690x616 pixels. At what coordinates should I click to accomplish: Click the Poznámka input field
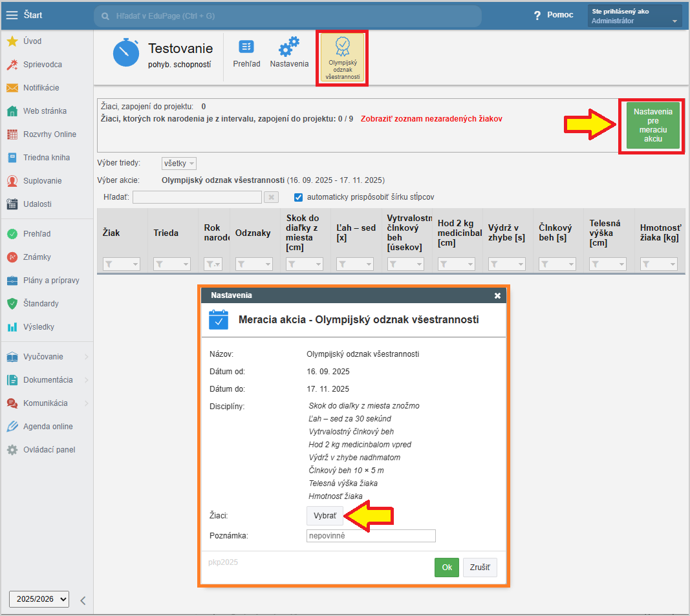click(x=371, y=536)
